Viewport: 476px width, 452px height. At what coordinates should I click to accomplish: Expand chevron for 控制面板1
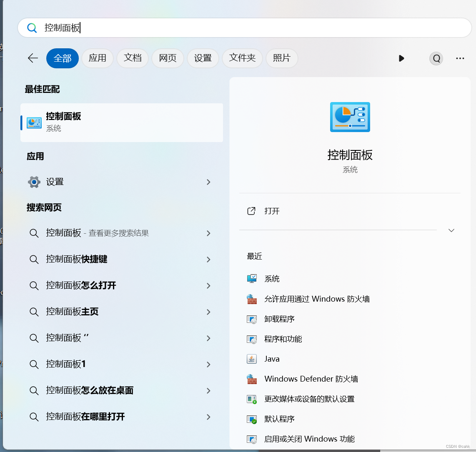tap(208, 365)
